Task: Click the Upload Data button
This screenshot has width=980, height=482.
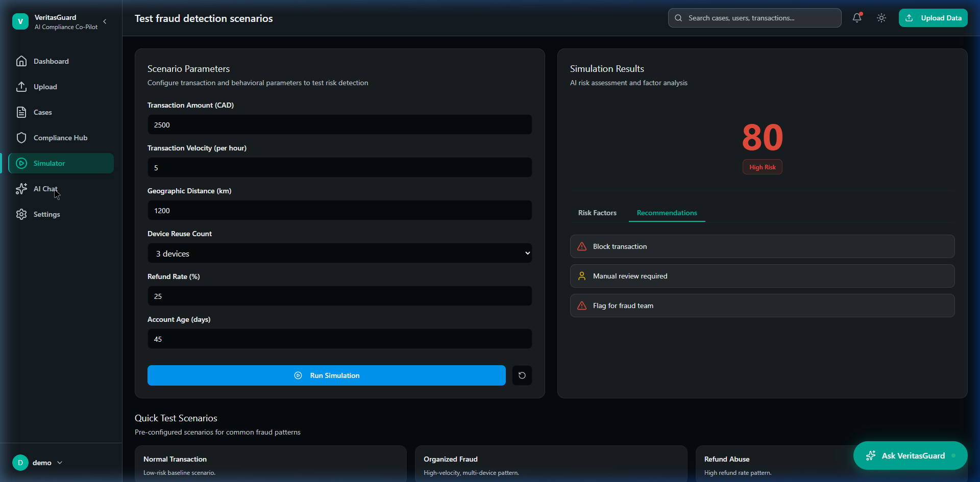Action: 933,18
